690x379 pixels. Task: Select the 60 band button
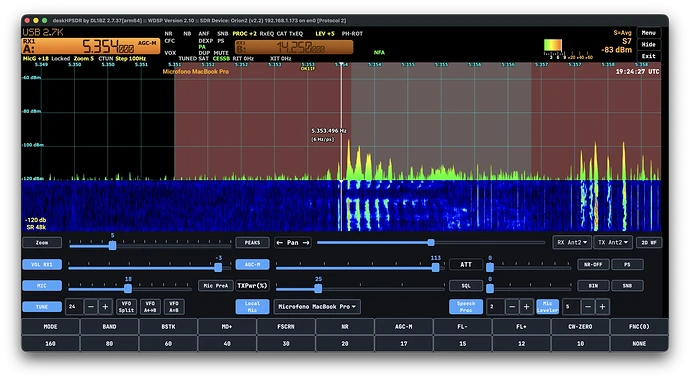coord(168,343)
